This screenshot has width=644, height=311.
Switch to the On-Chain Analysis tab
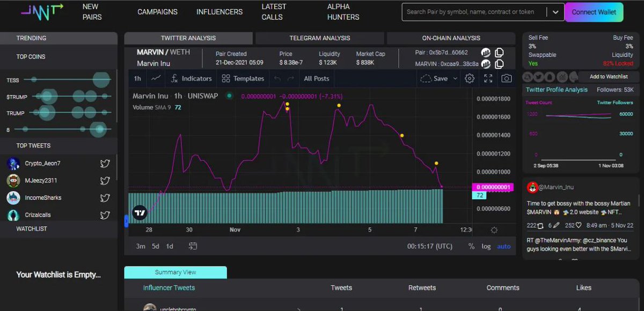click(451, 38)
